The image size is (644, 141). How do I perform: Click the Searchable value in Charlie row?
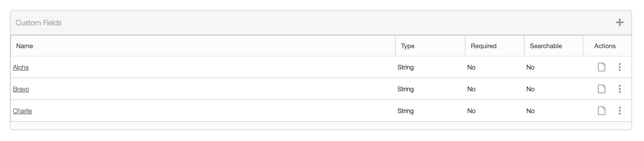click(530, 111)
